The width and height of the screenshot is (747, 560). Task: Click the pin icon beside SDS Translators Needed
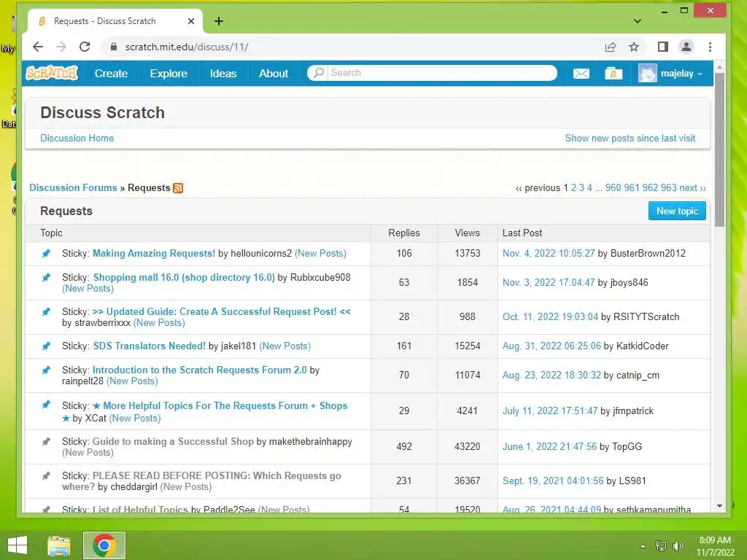[46, 346]
